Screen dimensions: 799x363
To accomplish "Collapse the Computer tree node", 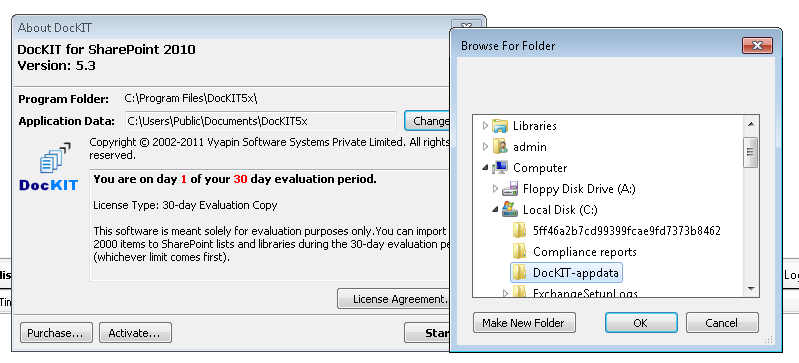I will pos(485,168).
